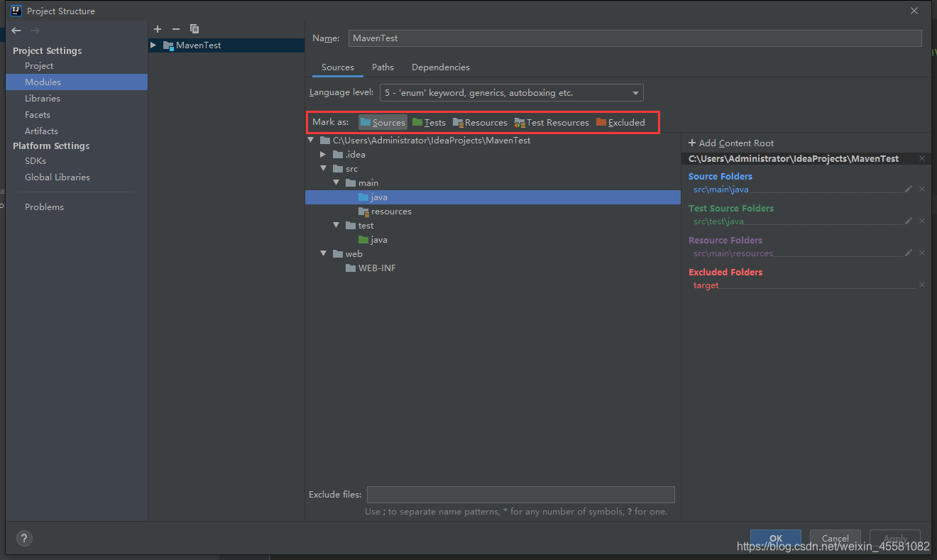Click the remove module minus icon
Screen dimensions: 937x560
click(176, 29)
